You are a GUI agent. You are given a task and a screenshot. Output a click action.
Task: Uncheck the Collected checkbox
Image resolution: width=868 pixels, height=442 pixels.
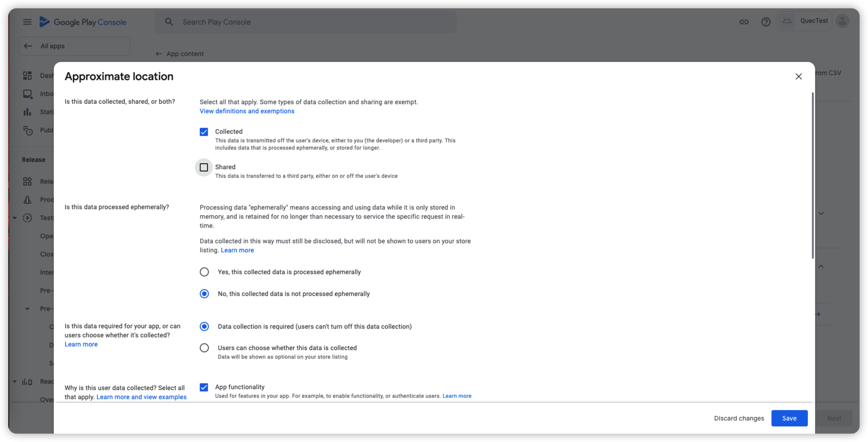pyautogui.click(x=204, y=132)
